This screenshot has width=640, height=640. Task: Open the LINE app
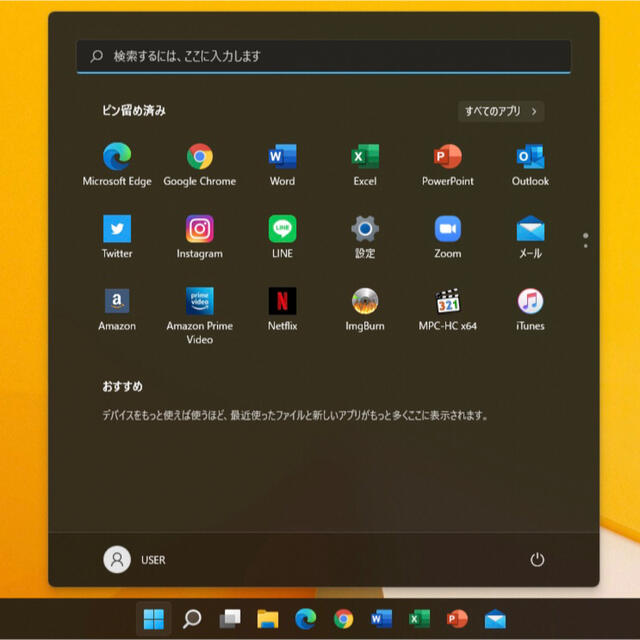coord(282,237)
